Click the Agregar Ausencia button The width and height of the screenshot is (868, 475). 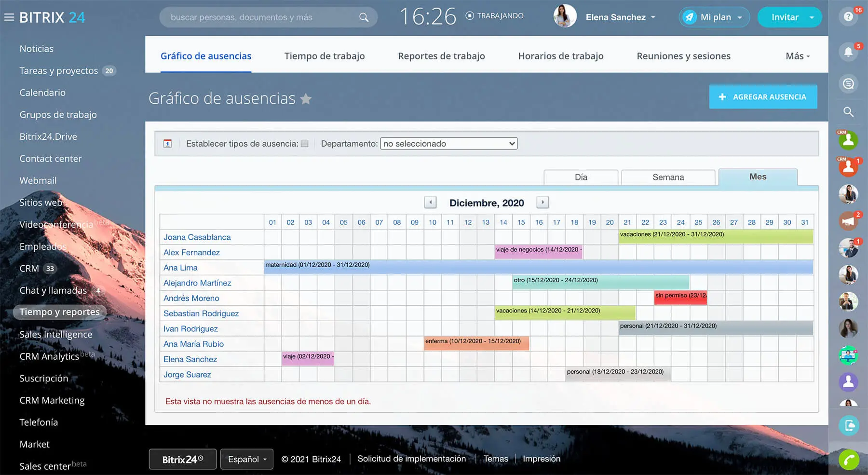tap(763, 97)
